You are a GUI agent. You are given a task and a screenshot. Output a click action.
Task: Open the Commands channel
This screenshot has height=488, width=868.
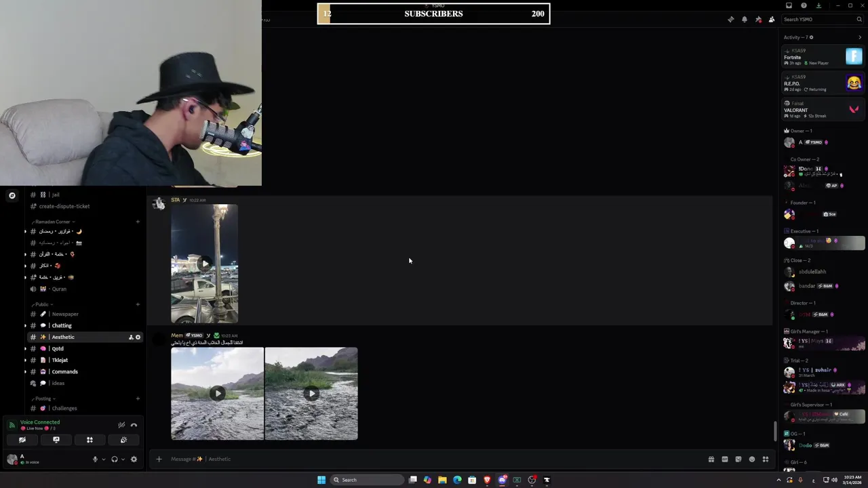click(85, 371)
